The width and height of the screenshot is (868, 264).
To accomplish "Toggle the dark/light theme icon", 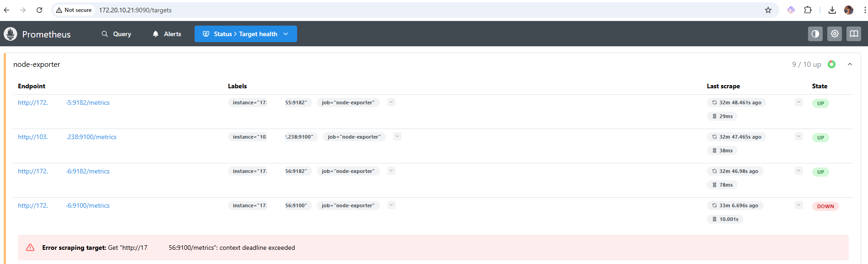I will pos(815,34).
